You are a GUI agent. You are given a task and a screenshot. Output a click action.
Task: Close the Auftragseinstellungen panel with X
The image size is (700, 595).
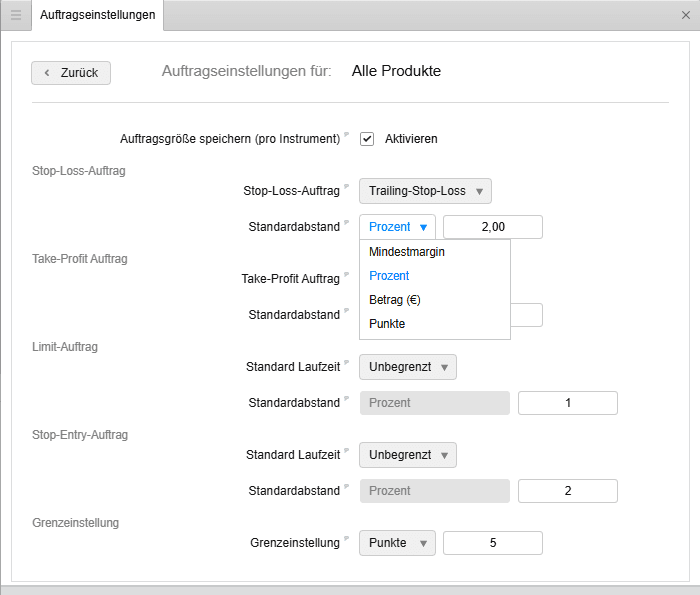tap(685, 15)
